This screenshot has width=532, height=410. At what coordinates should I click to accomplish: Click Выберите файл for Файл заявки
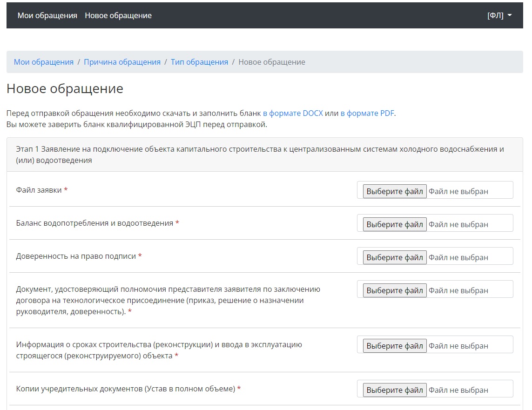(x=394, y=191)
